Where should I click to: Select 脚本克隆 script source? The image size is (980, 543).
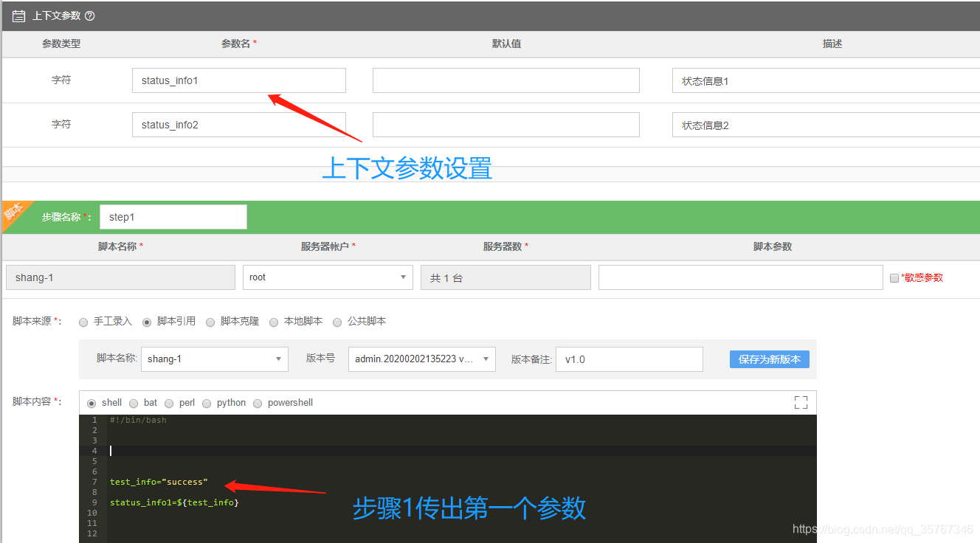click(210, 322)
